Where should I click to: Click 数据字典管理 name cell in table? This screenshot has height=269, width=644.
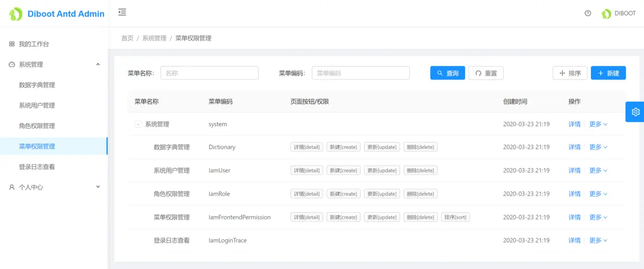(171, 147)
